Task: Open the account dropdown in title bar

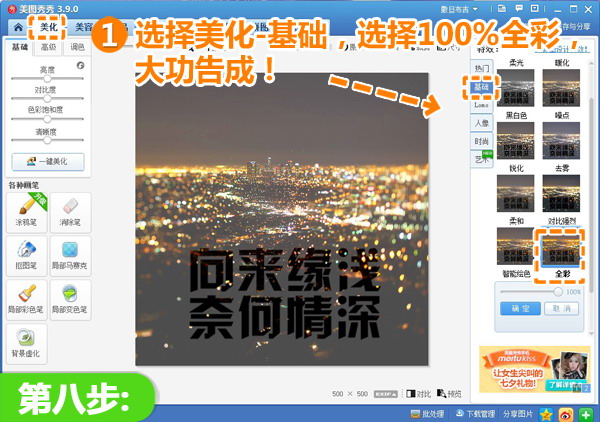Action: pos(459,9)
